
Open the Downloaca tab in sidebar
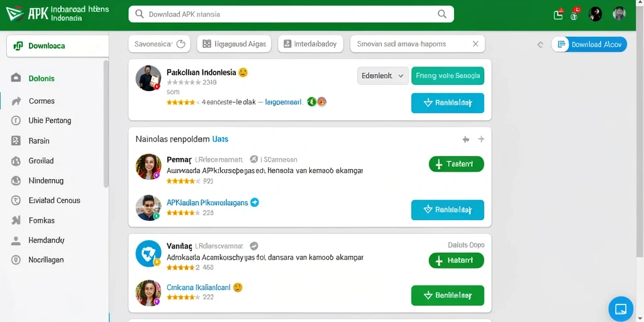(x=57, y=46)
